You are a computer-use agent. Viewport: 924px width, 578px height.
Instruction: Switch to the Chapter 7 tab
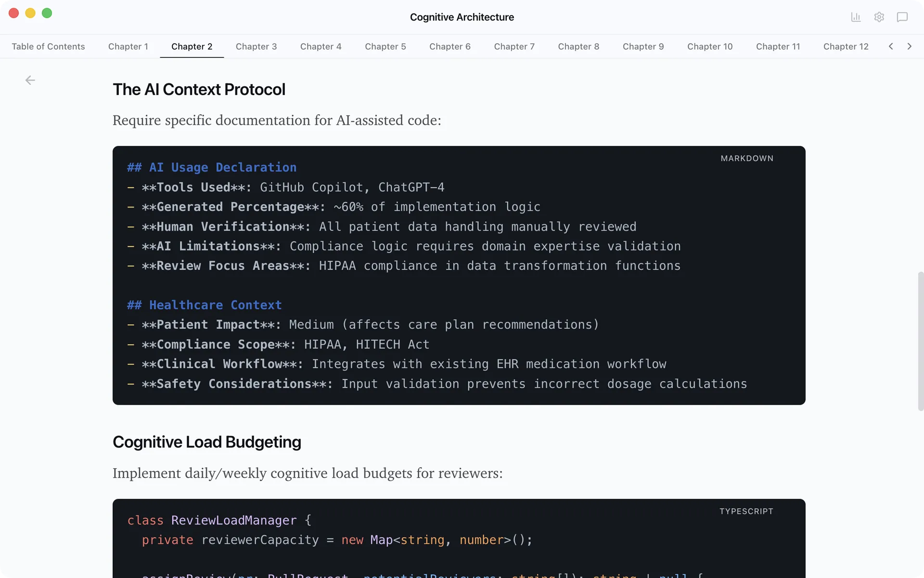pos(514,47)
